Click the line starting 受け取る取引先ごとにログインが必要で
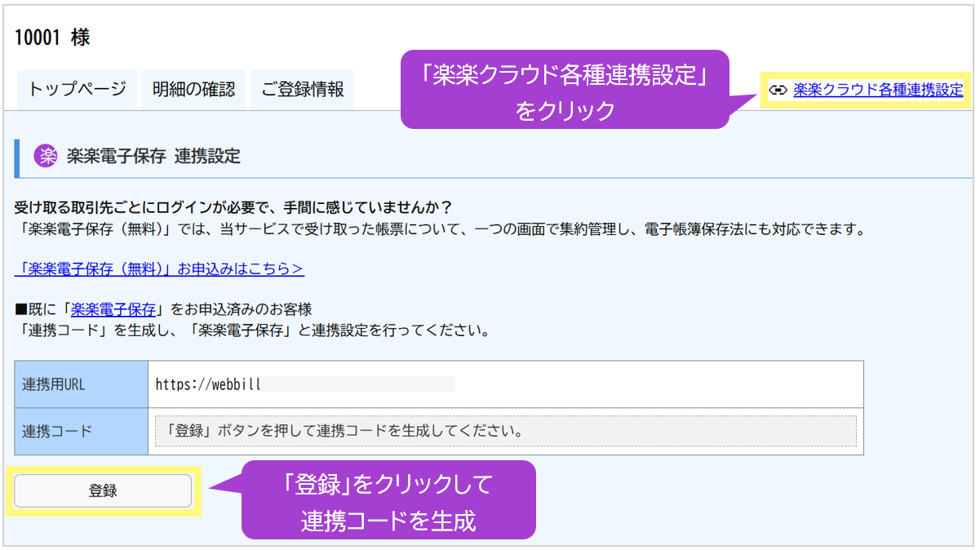Viewport: 980px width, 550px height. tap(233, 206)
